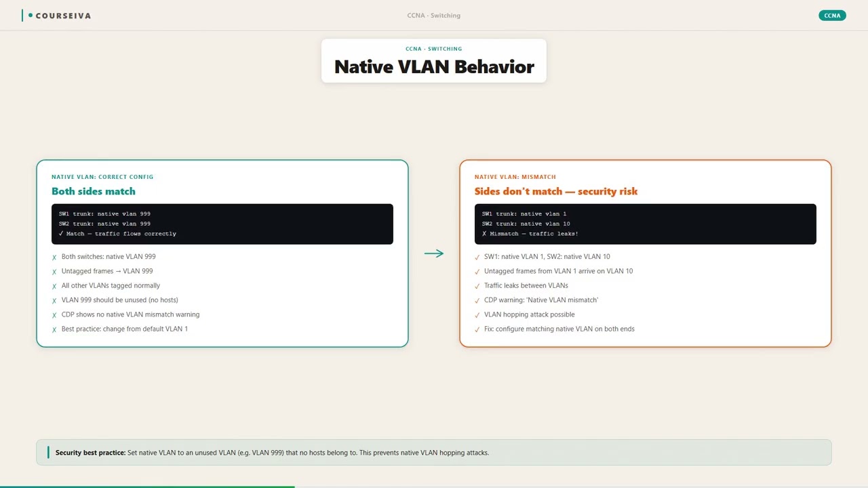Click the text 'All other VLANs tagged normally'

111,285
